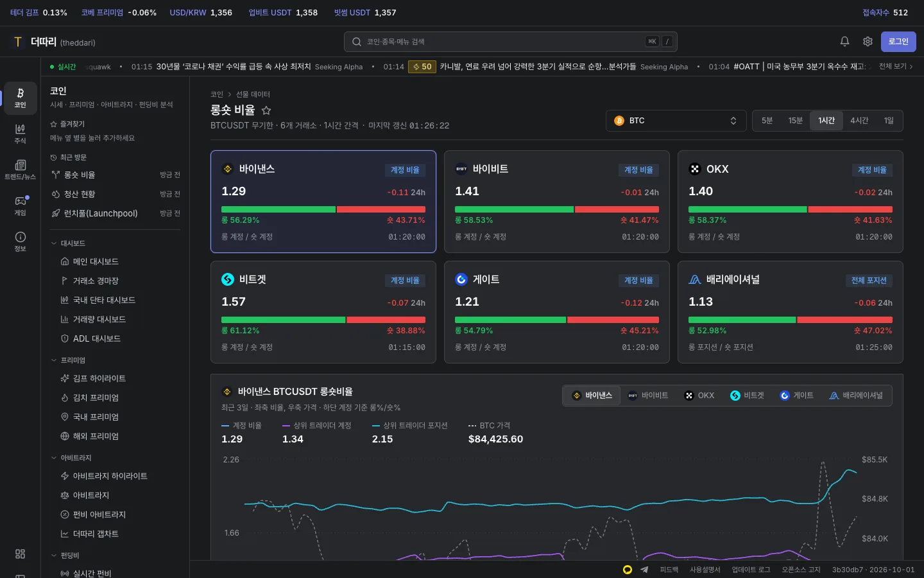Click 코인 breadcrumb link
924x578 pixels.
(217, 94)
